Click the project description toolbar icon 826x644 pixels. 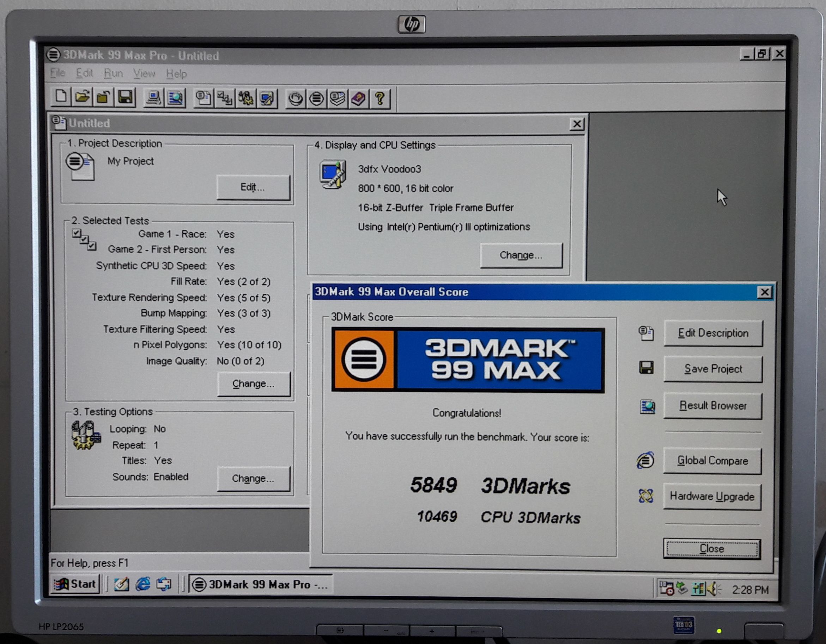tap(204, 98)
